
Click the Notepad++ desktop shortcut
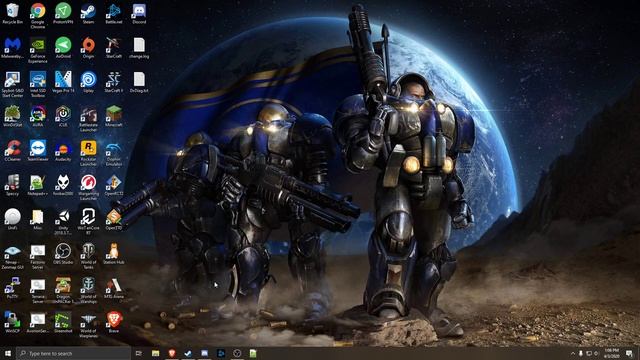pos(38,185)
